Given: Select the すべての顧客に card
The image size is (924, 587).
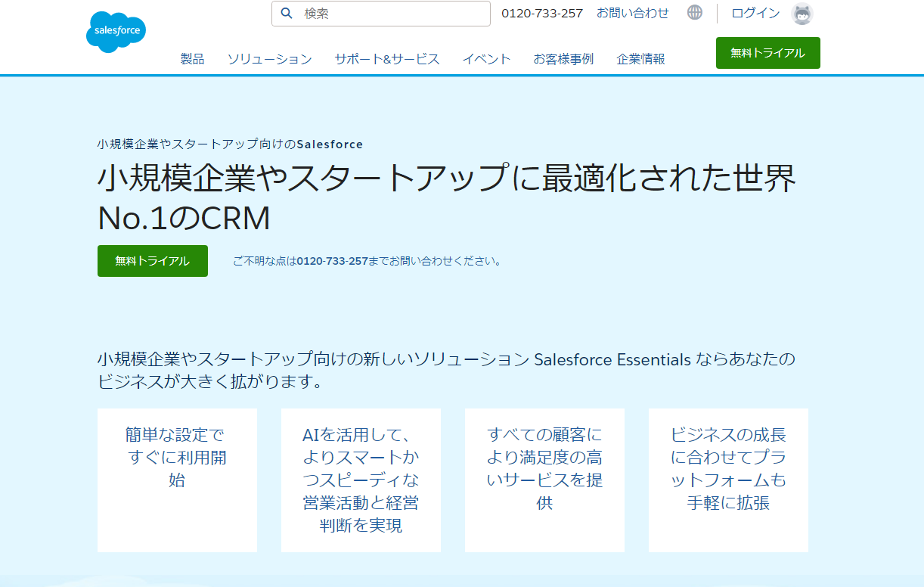Looking at the screenshot, I should [544, 480].
